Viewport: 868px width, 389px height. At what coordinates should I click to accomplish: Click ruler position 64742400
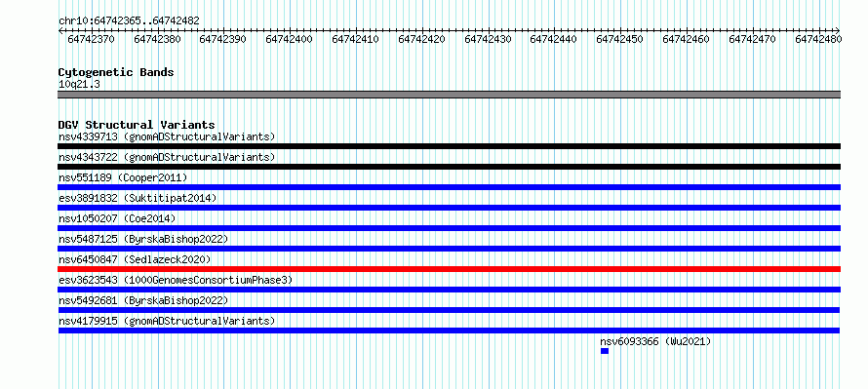coord(289,39)
